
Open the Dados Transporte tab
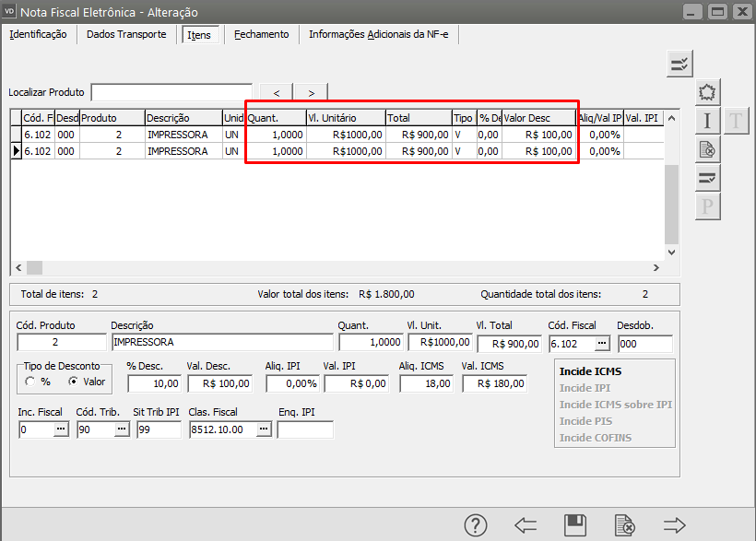point(126,34)
